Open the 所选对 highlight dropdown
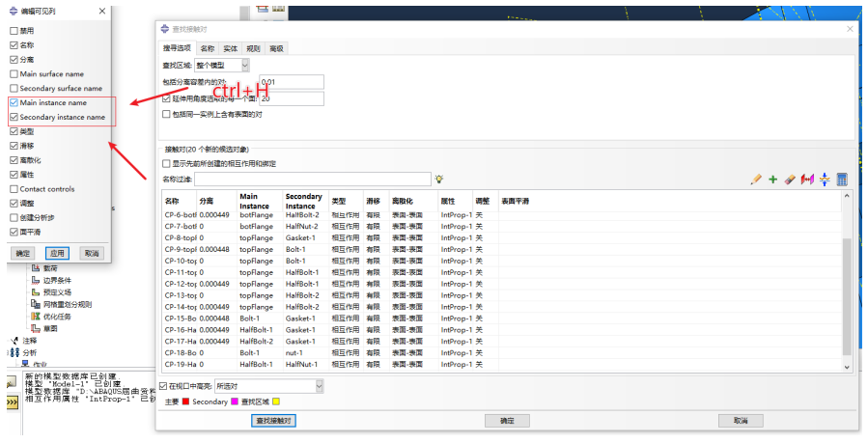868x443 pixels. point(267,386)
